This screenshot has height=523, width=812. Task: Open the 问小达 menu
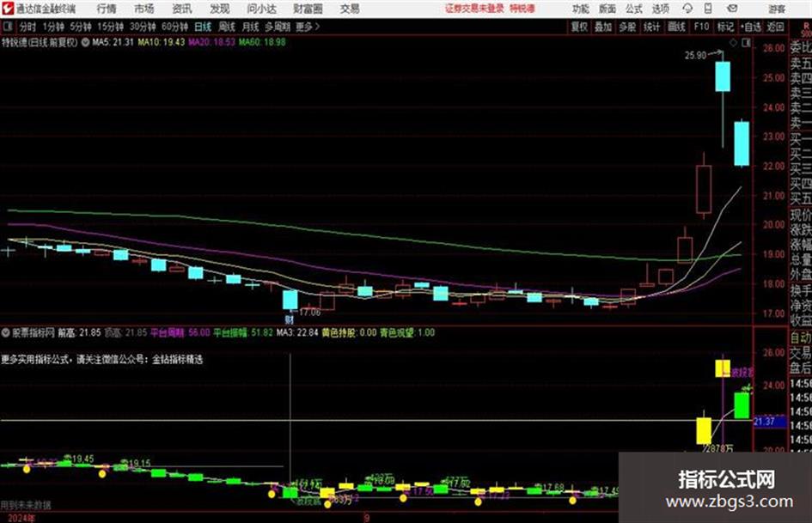pos(261,9)
